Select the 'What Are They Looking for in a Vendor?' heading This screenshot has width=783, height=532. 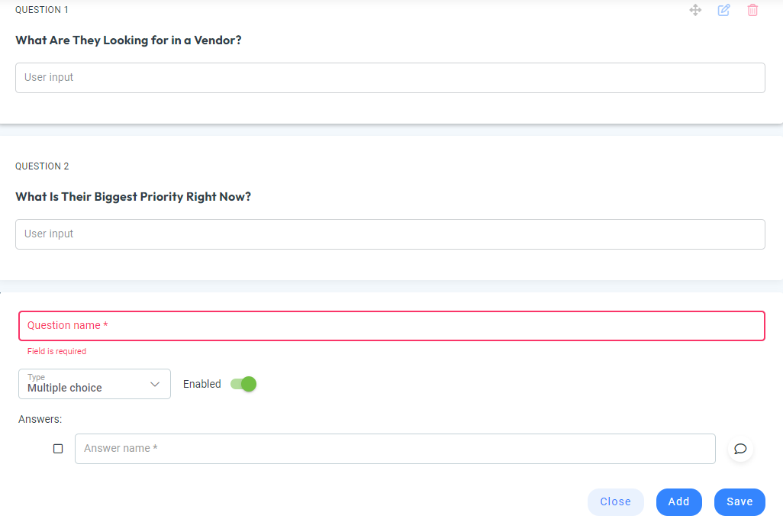click(x=128, y=40)
